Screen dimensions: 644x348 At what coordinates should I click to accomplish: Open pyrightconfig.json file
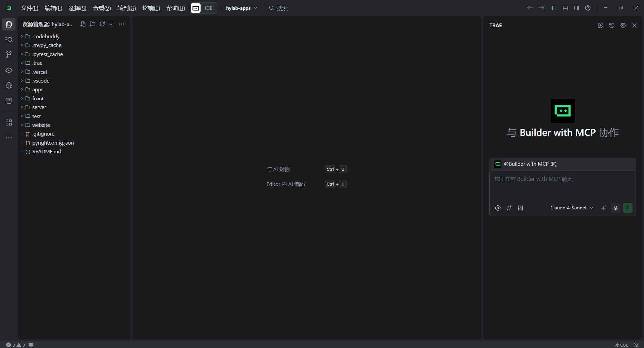[74, 143]
